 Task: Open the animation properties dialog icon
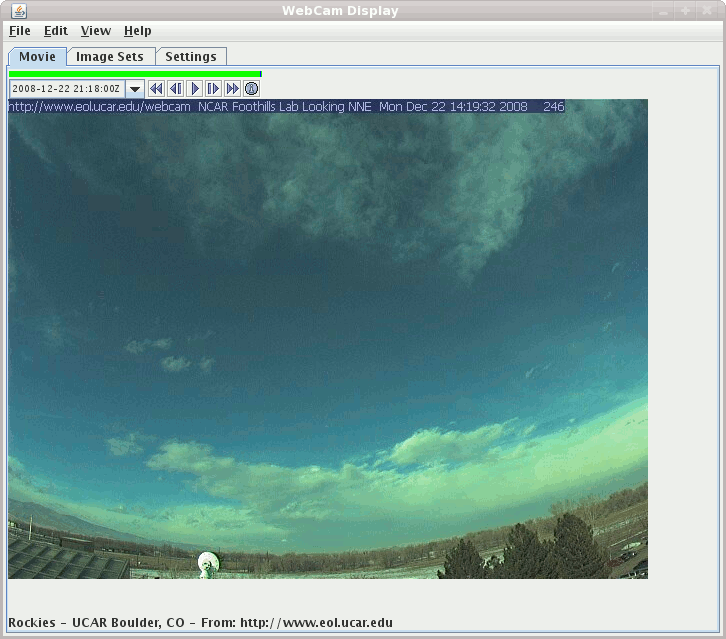(252, 89)
